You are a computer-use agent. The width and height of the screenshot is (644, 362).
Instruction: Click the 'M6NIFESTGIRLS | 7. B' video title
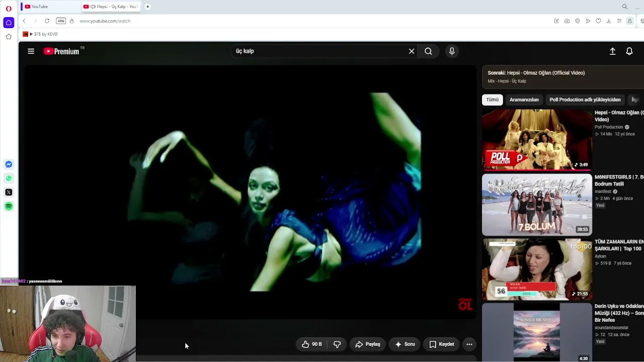619,180
